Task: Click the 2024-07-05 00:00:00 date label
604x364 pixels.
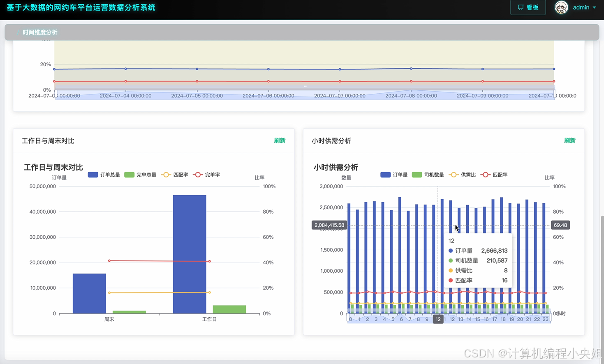Action: [x=197, y=96]
